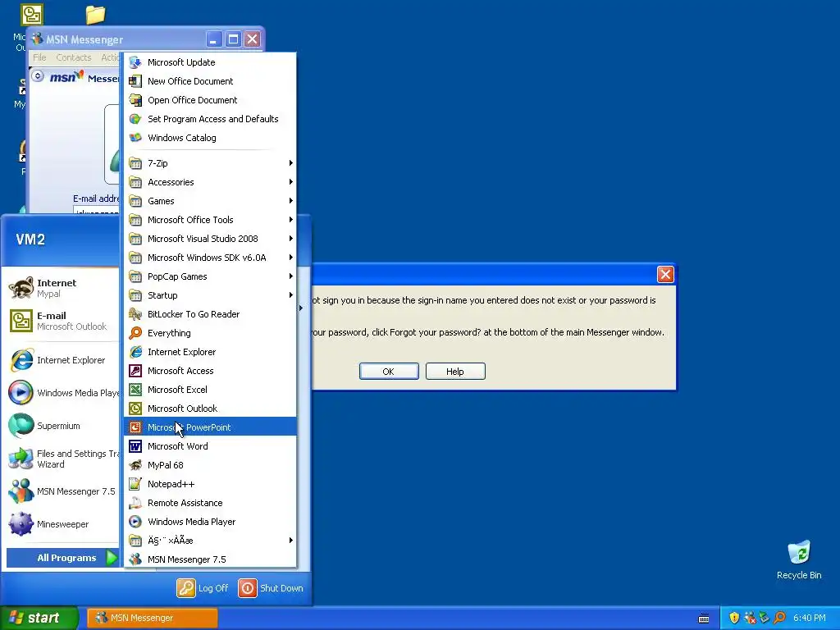The height and width of the screenshot is (630, 840).
Task: Click the magnifier tray icon
Action: (779, 618)
